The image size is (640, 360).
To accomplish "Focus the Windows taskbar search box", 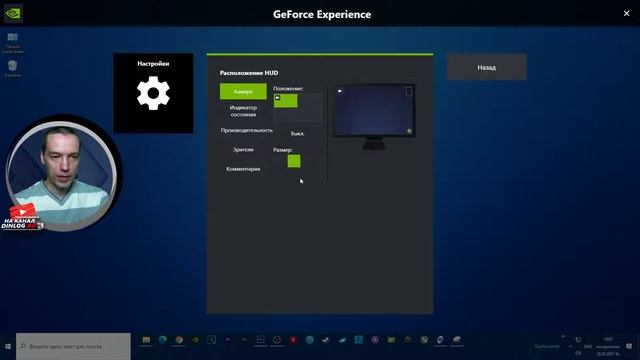I will click(73, 346).
